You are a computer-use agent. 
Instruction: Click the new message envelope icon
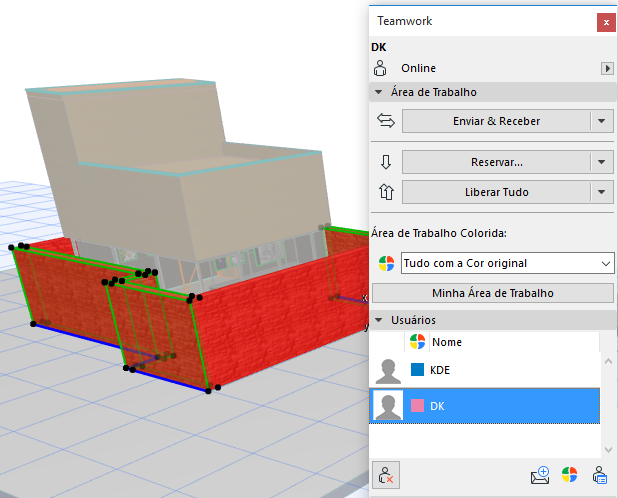coord(541,475)
